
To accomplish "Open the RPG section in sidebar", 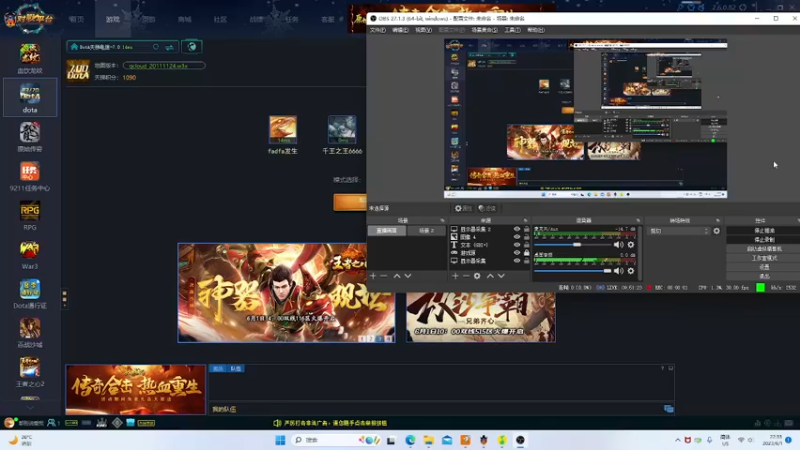I will pyautogui.click(x=30, y=211).
